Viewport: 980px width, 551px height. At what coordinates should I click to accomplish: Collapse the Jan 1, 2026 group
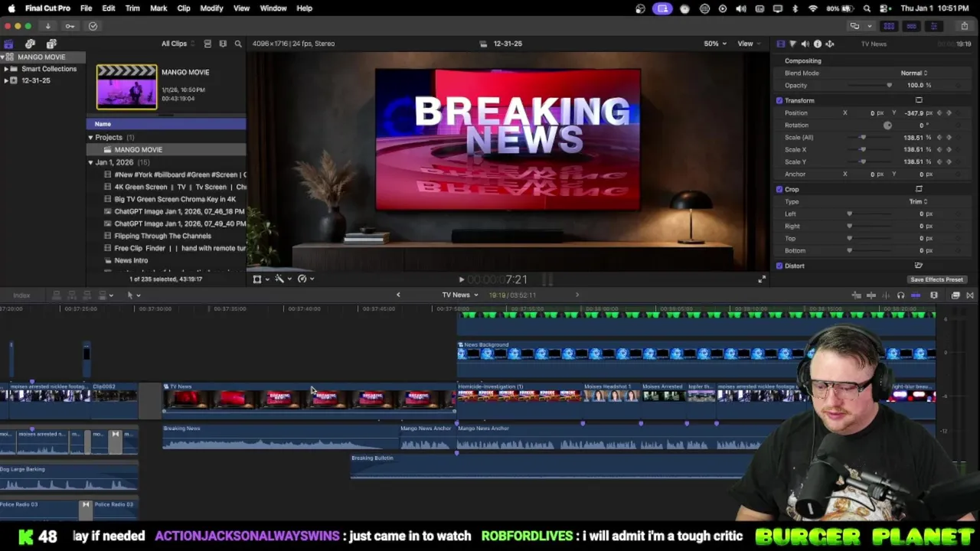point(90,162)
